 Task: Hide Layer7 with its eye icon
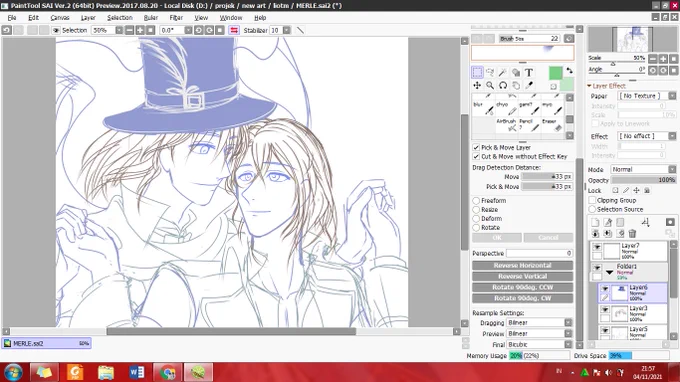597,247
